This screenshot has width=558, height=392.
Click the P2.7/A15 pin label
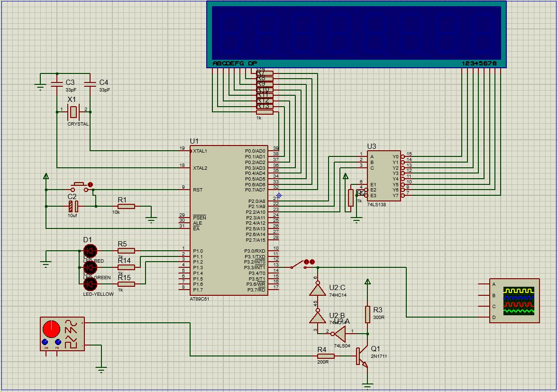coord(256,240)
